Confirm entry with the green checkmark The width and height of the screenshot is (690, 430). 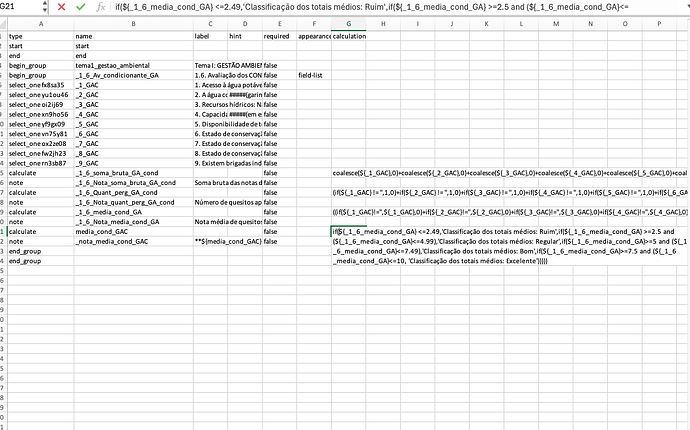coord(80,7)
